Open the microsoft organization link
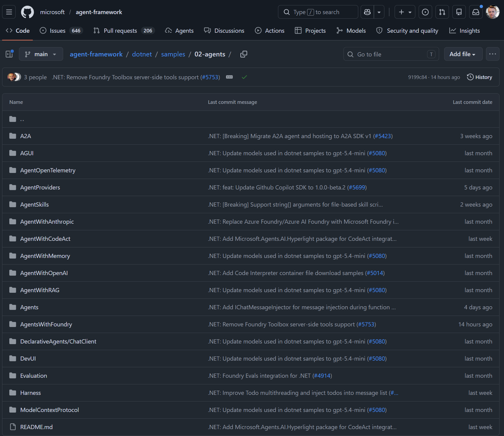Image resolution: width=504 pixels, height=436 pixels. click(52, 12)
